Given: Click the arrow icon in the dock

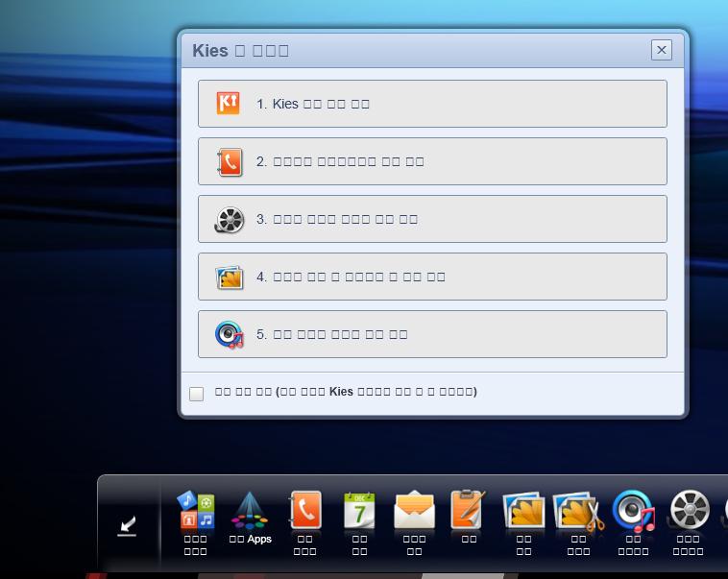Looking at the screenshot, I should point(127,526).
